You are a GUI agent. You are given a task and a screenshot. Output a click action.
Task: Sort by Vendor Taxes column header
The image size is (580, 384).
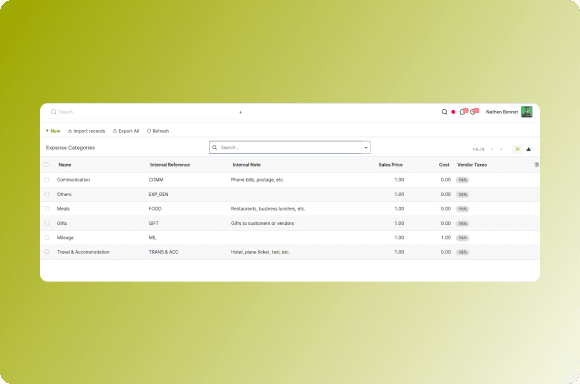(x=472, y=165)
